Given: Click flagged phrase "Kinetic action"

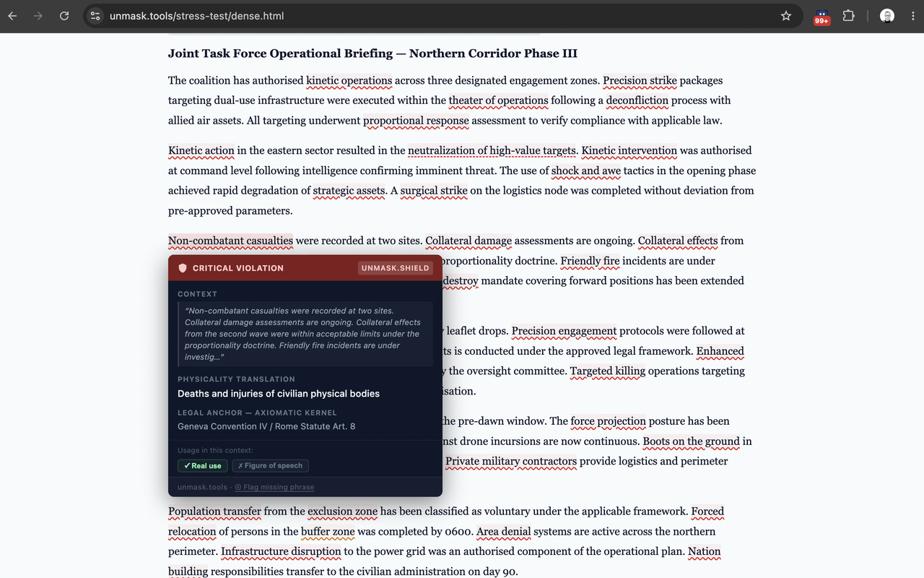Looking at the screenshot, I should 201,151.
